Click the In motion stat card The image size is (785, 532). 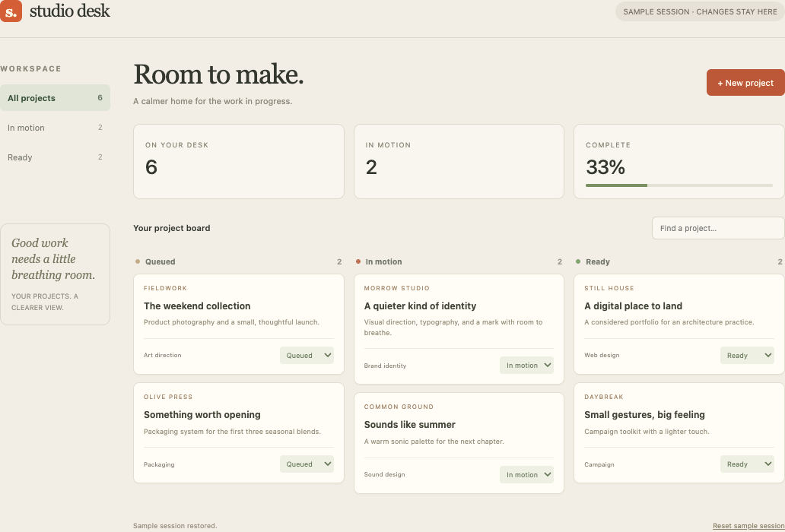click(x=459, y=161)
